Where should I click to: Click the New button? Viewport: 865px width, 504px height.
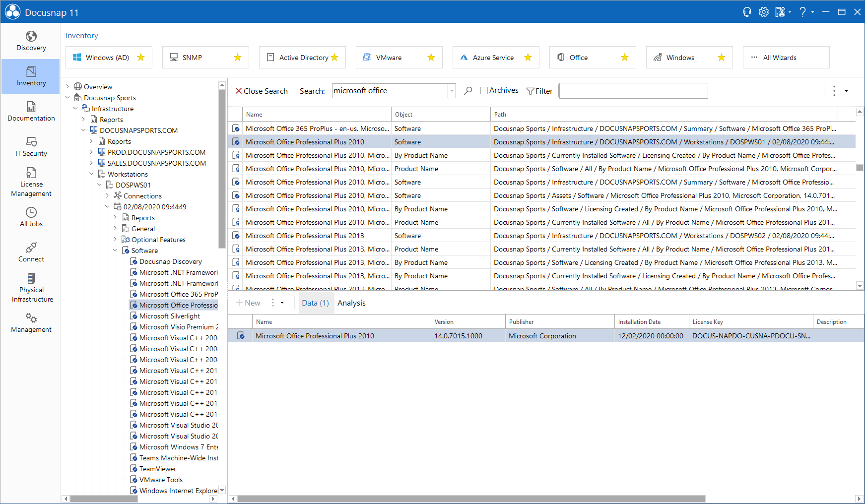[248, 303]
